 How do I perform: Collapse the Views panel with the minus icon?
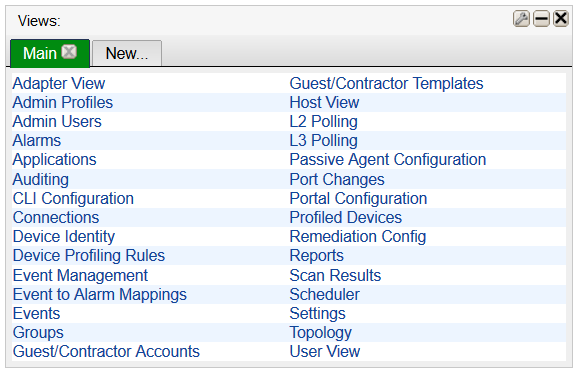tap(541, 19)
